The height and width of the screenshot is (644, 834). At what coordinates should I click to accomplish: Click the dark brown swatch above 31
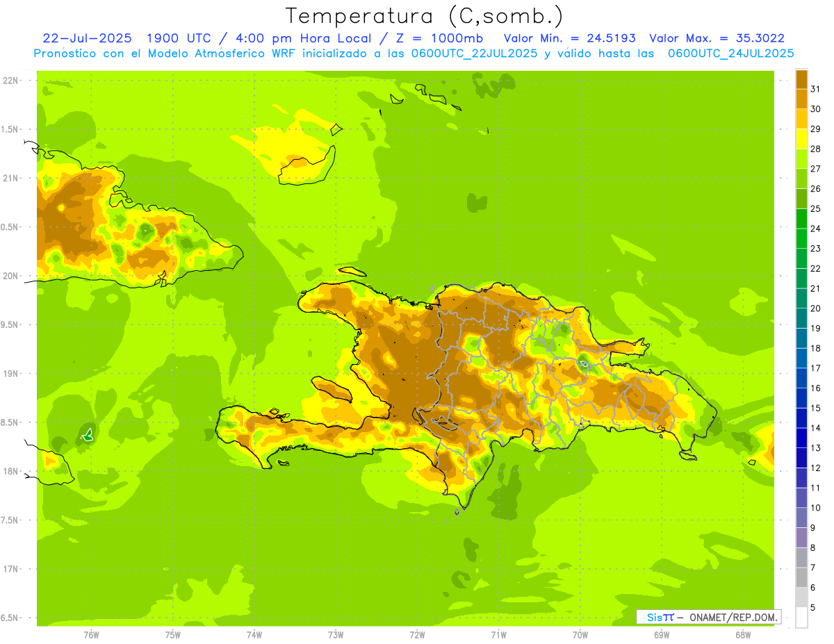coord(801,79)
